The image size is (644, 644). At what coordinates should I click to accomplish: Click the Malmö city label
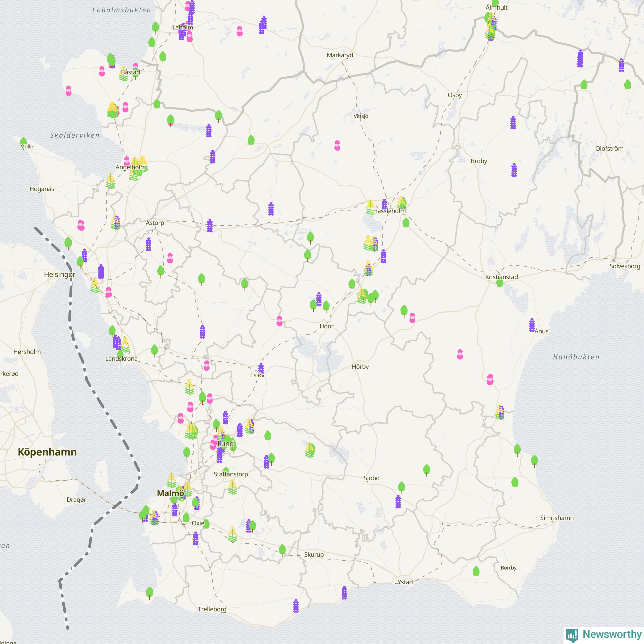(x=170, y=493)
